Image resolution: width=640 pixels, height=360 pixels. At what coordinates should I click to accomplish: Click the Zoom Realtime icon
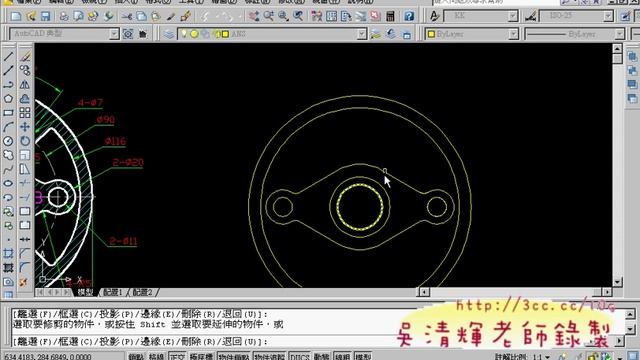point(269,16)
